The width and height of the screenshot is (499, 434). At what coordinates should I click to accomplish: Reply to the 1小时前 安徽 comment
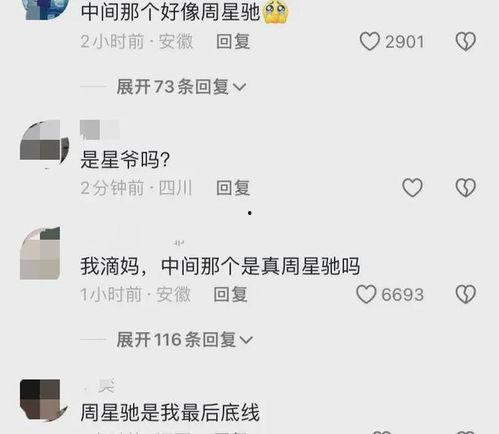[x=230, y=294]
